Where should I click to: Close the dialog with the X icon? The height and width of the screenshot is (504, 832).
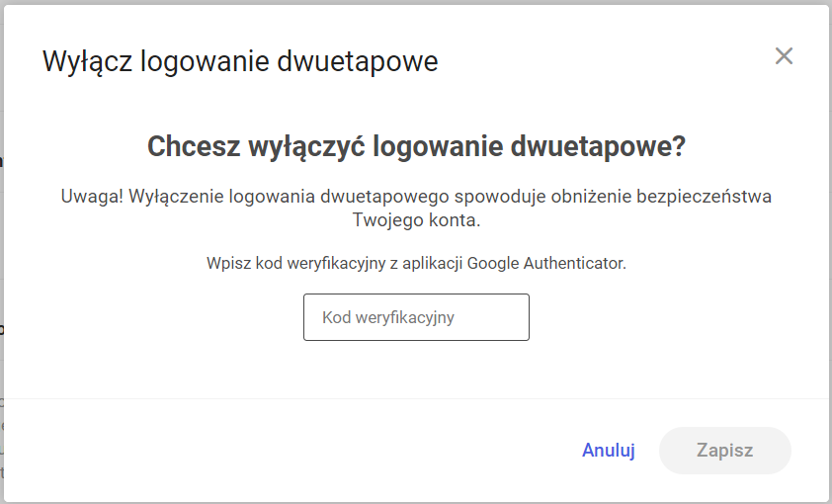(784, 55)
